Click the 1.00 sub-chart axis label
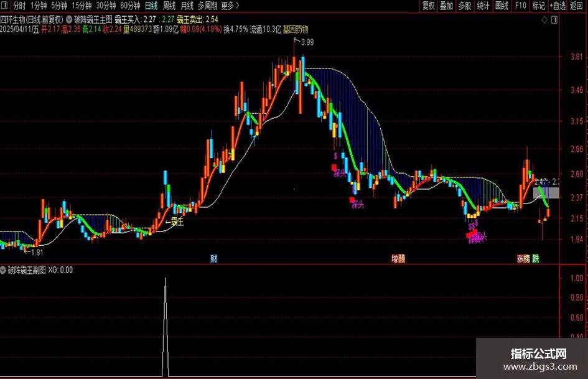The height and width of the screenshot is (379, 588). [x=577, y=278]
